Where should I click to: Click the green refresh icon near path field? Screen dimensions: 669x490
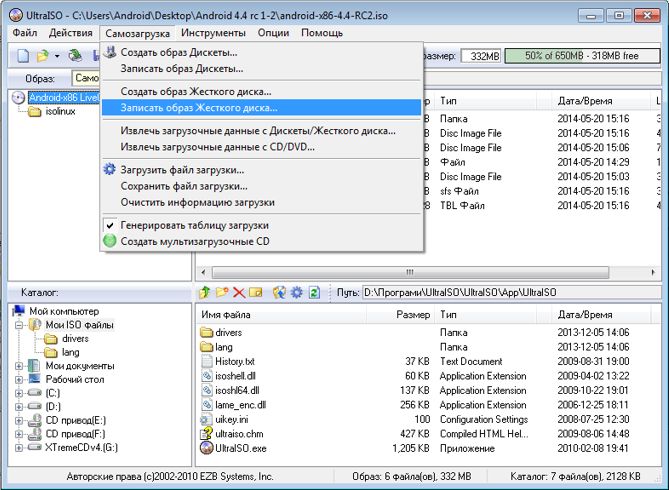coord(314,292)
